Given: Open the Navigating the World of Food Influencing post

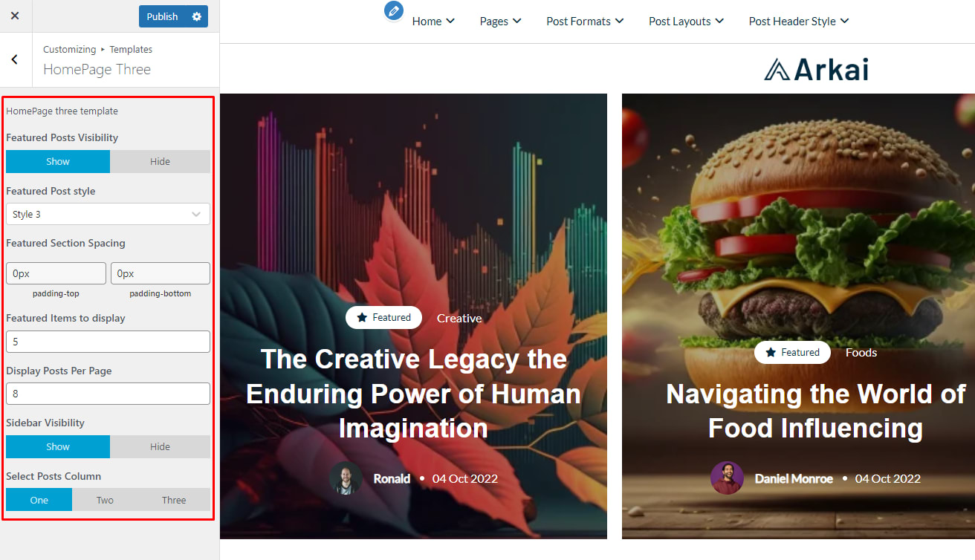Looking at the screenshot, I should click(815, 411).
